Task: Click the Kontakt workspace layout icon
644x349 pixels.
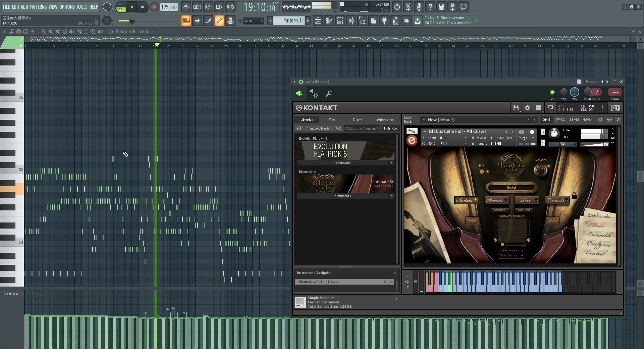Action: (539, 108)
